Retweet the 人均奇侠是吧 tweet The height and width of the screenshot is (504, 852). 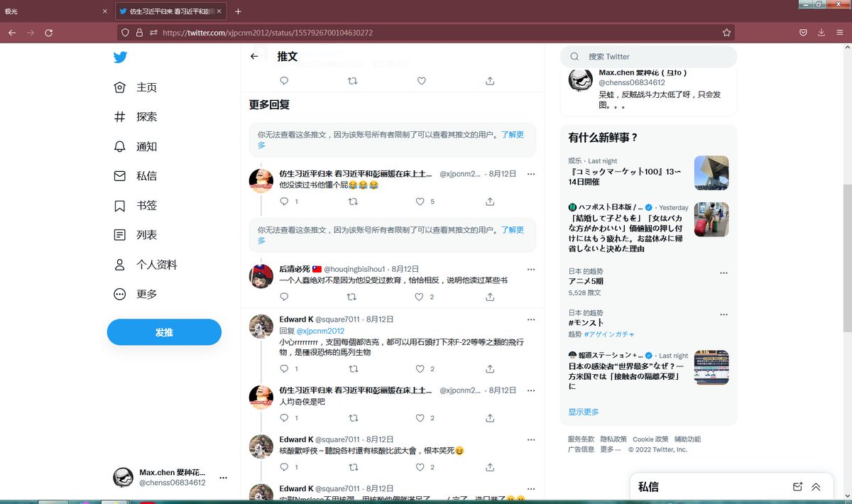pyautogui.click(x=353, y=418)
